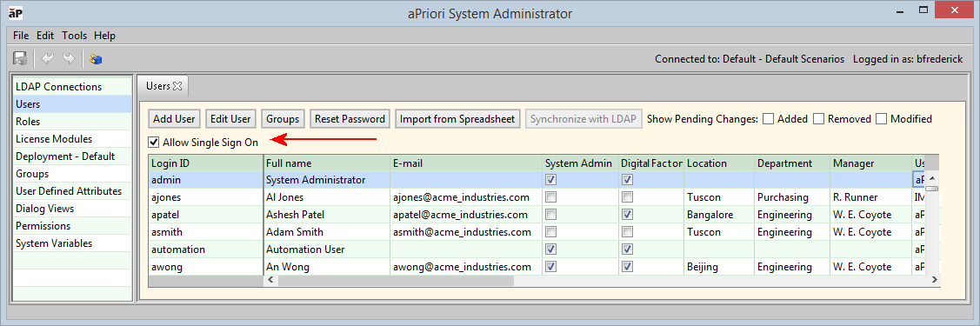Toggle System Admin checkbox for ajones

pos(550,197)
